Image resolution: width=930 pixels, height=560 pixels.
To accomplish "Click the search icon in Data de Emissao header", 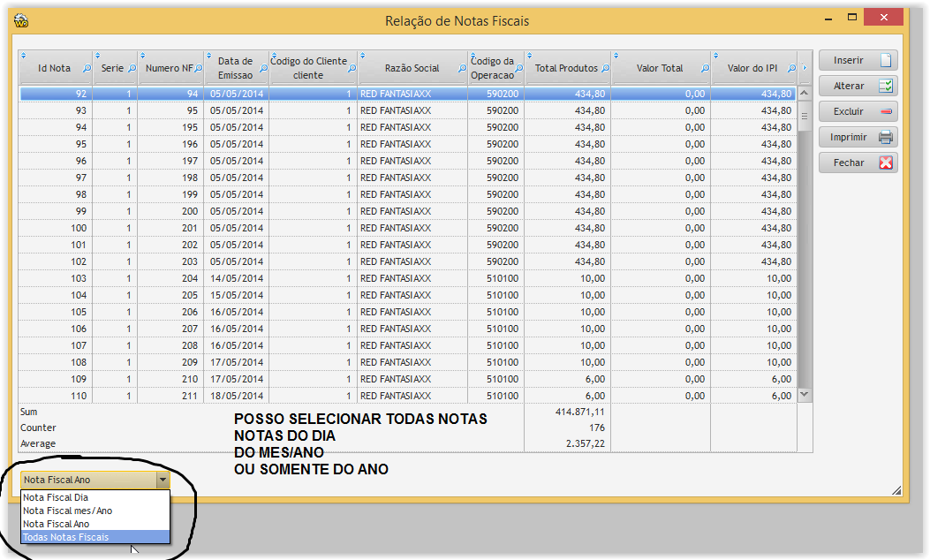I will (x=263, y=68).
